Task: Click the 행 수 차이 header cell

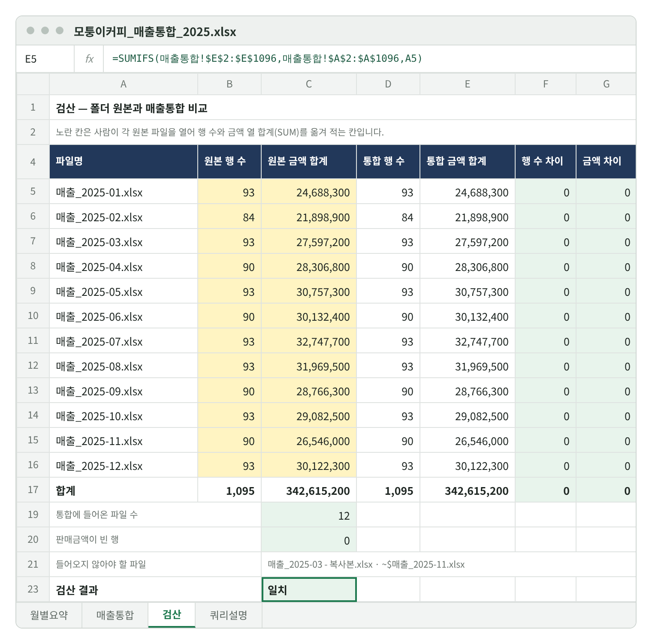Action: 546,162
